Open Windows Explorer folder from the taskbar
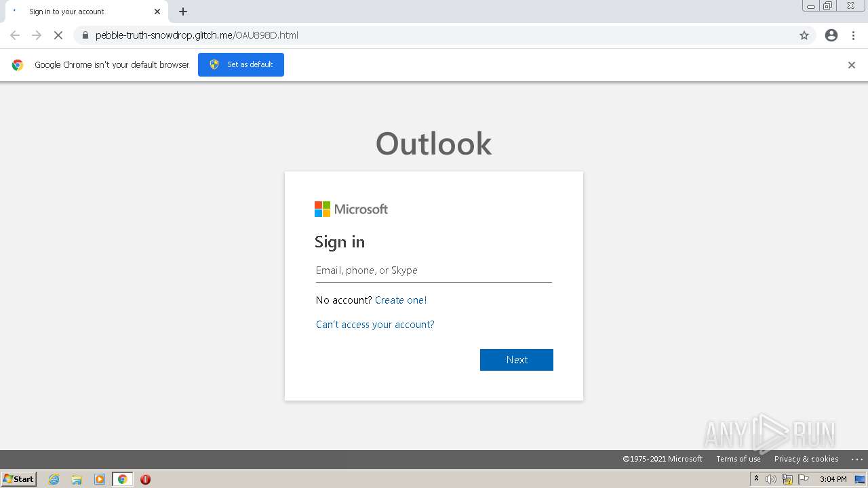Screen dimensions: 868x488 [77, 479]
